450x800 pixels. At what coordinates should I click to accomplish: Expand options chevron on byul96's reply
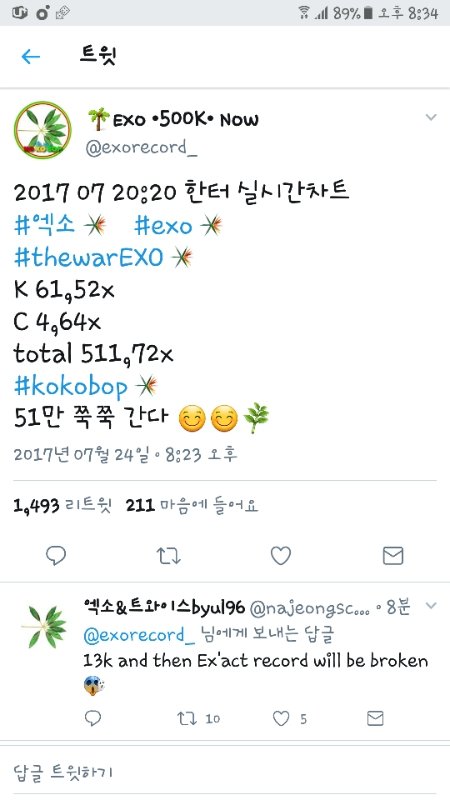coord(431,606)
